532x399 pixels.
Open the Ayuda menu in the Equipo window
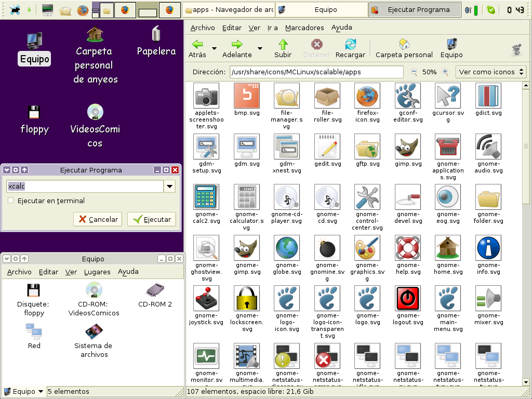point(128,272)
